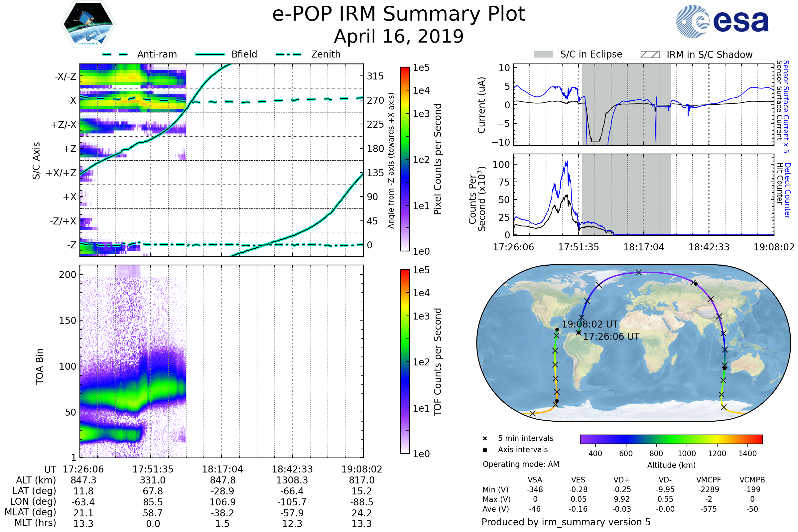The image size is (798, 532).
Task: Click the CASSIOPE satellite mission logo
Action: coord(88,24)
